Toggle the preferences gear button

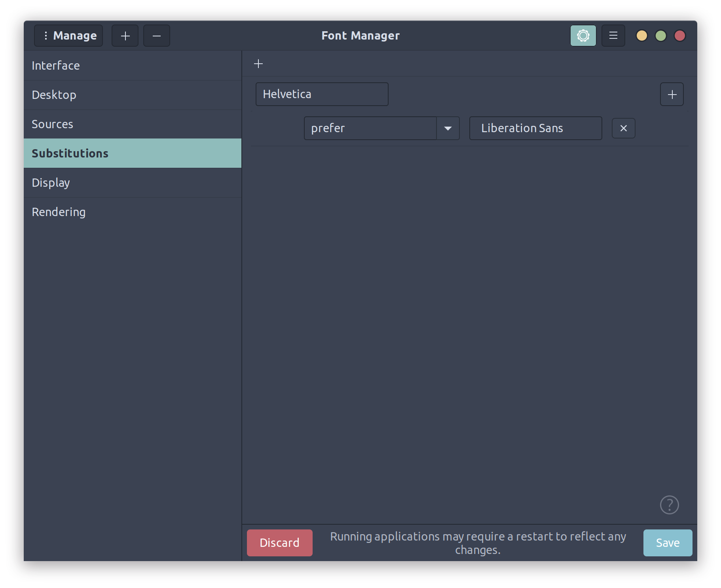(583, 36)
